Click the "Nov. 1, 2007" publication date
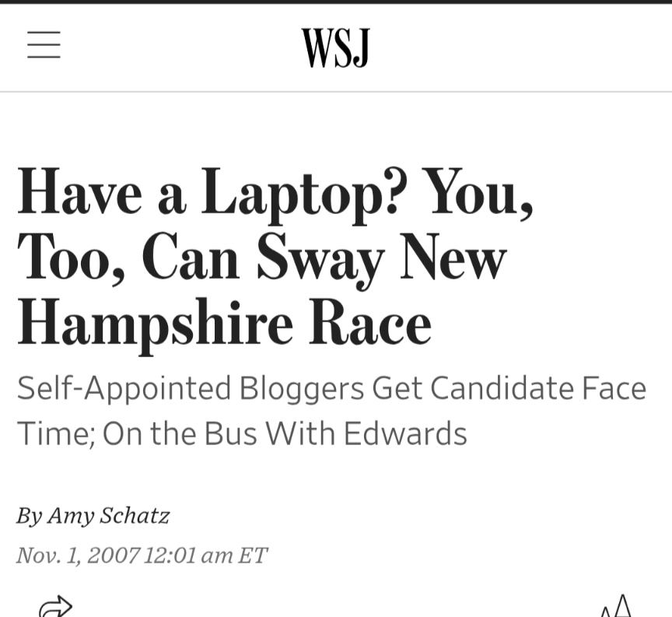672x617 pixels. tap(78, 555)
